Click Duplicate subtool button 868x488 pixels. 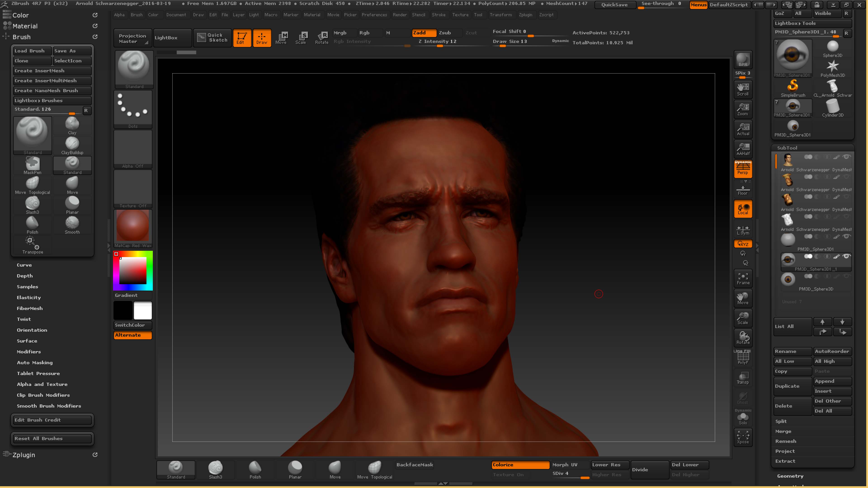coord(793,386)
